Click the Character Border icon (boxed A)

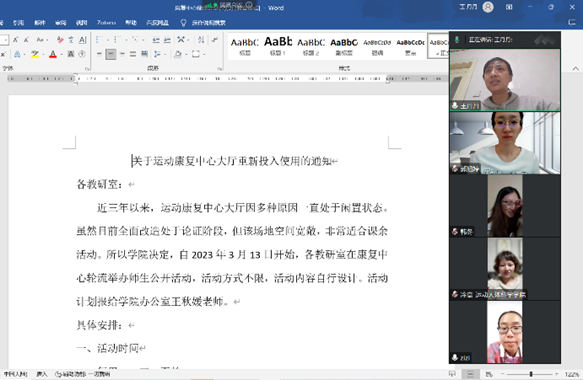(83, 39)
